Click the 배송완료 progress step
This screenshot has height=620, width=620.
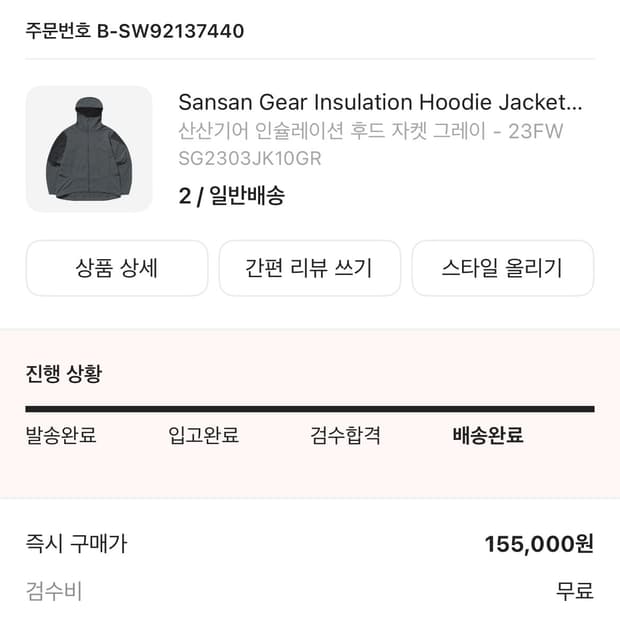[x=488, y=435]
